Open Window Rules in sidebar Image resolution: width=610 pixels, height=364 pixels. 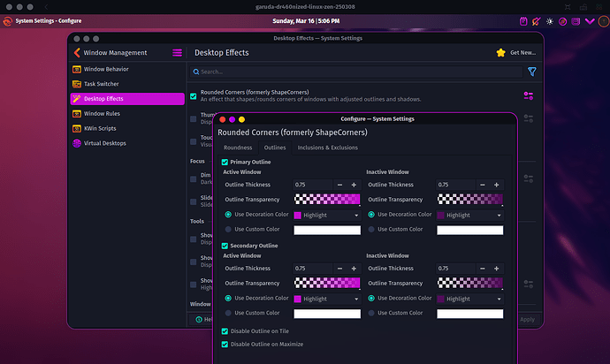[x=127, y=114]
